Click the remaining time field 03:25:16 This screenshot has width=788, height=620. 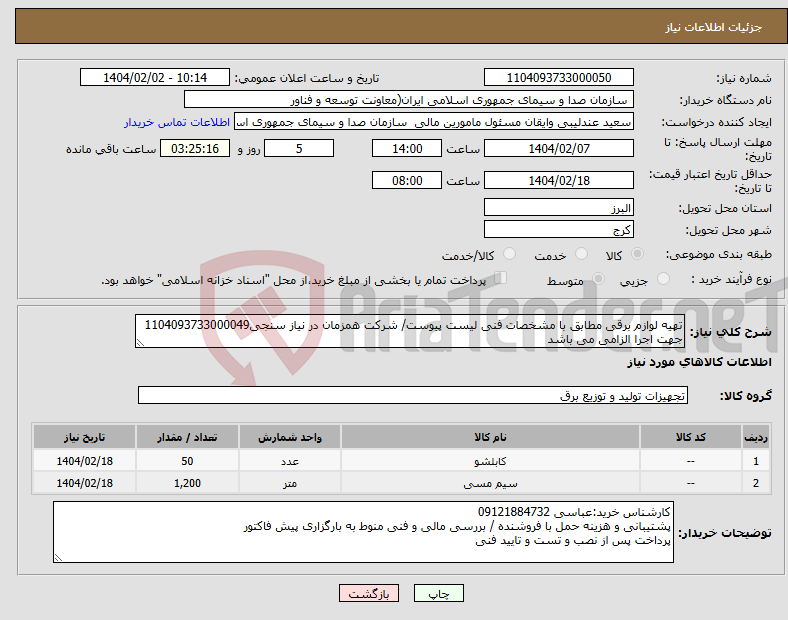(195, 148)
